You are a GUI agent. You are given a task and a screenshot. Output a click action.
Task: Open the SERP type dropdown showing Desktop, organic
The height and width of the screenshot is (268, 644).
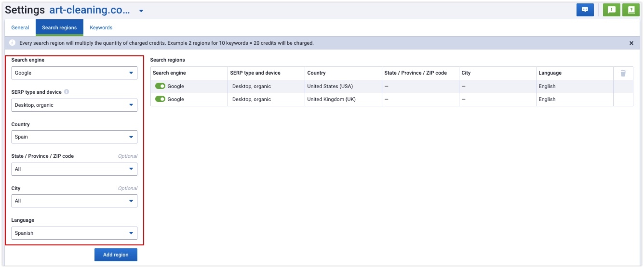(x=74, y=105)
